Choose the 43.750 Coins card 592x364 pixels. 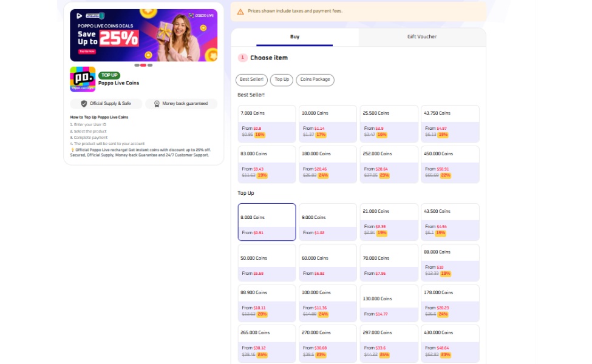(450, 124)
